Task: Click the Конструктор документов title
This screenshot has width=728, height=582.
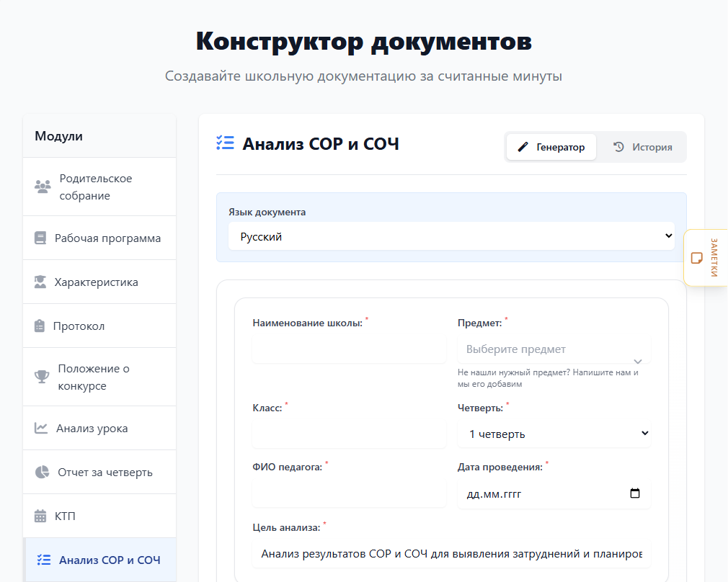Action: 363,41
